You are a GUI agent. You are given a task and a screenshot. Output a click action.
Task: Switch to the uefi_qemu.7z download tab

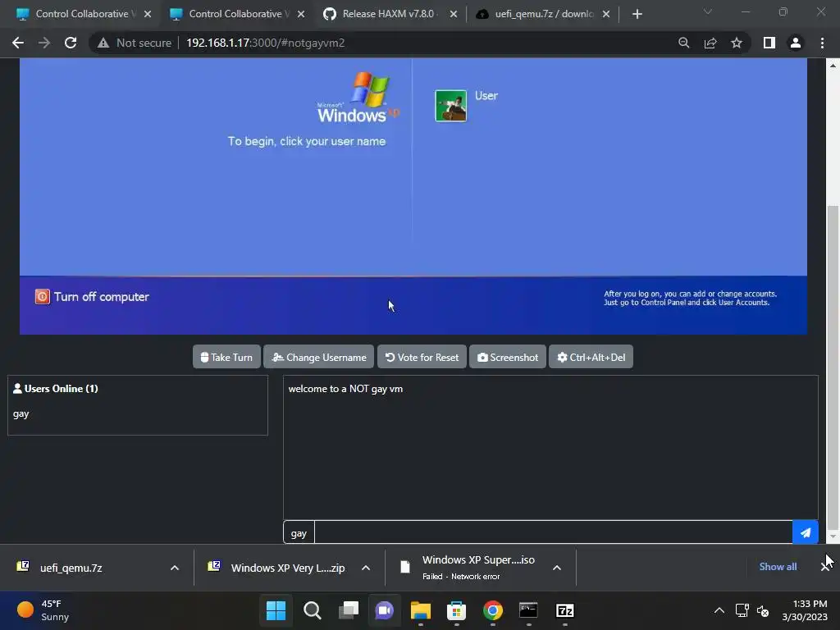pyautogui.click(x=543, y=14)
